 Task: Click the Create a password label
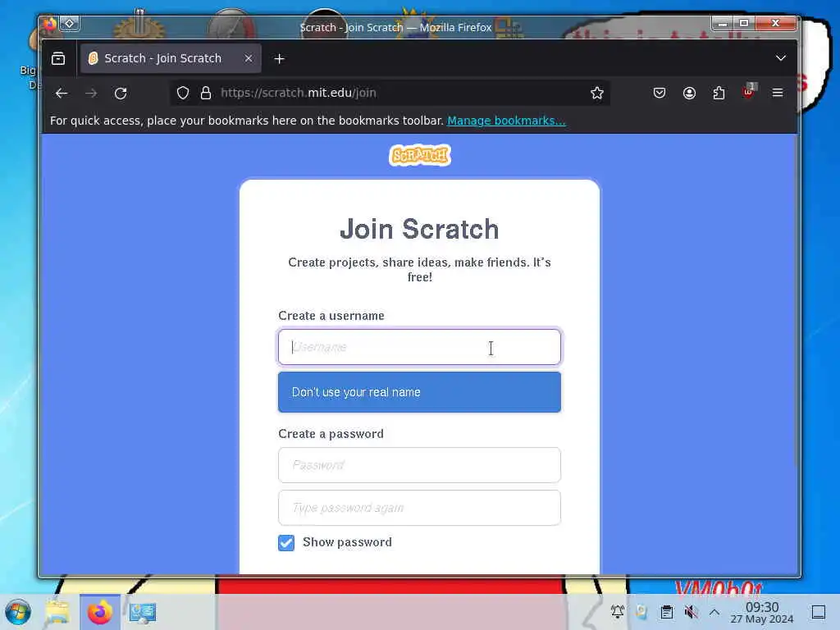click(x=331, y=434)
